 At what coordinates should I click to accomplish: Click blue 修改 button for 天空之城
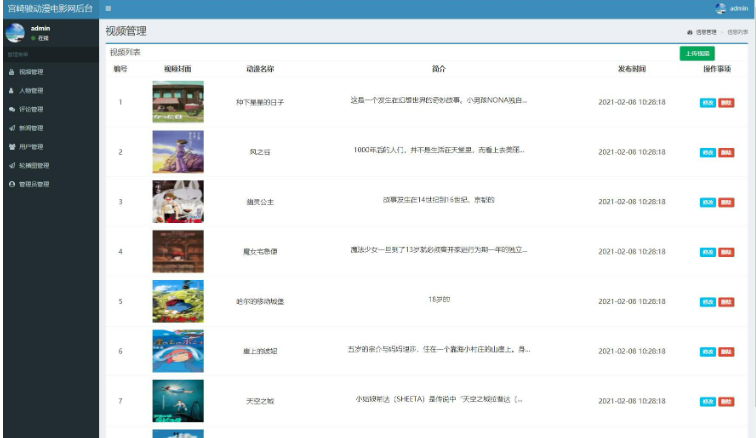(707, 401)
